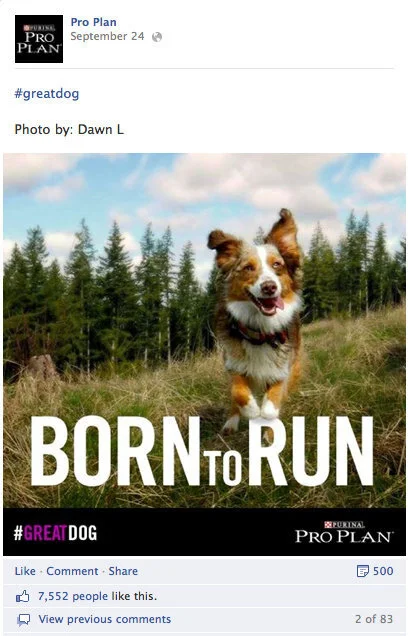The image size is (408, 636).
Task: Like this Pro Plan post
Action: coord(25,571)
